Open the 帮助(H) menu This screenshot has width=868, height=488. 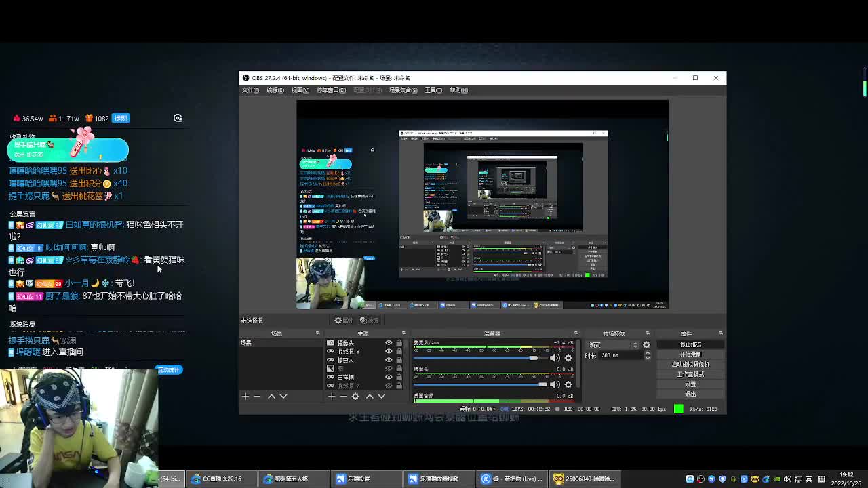click(x=458, y=90)
